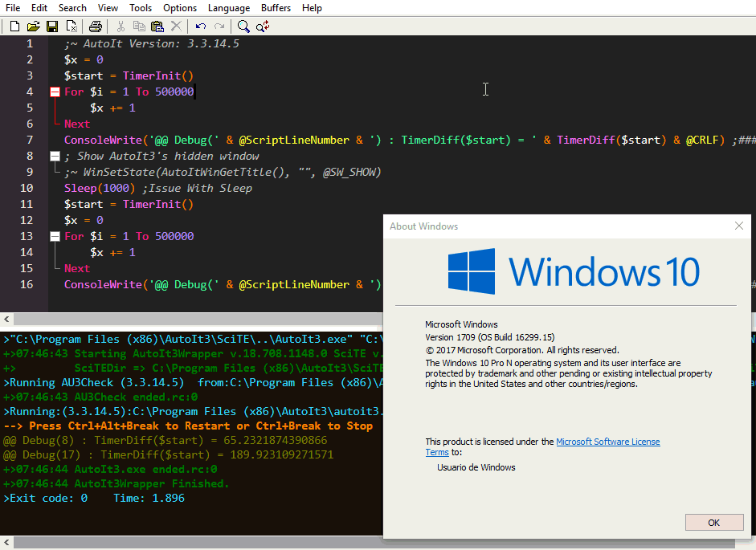This screenshot has height=550, width=756.
Task: Click the 'Debug(8)' output line
Action: point(166,440)
